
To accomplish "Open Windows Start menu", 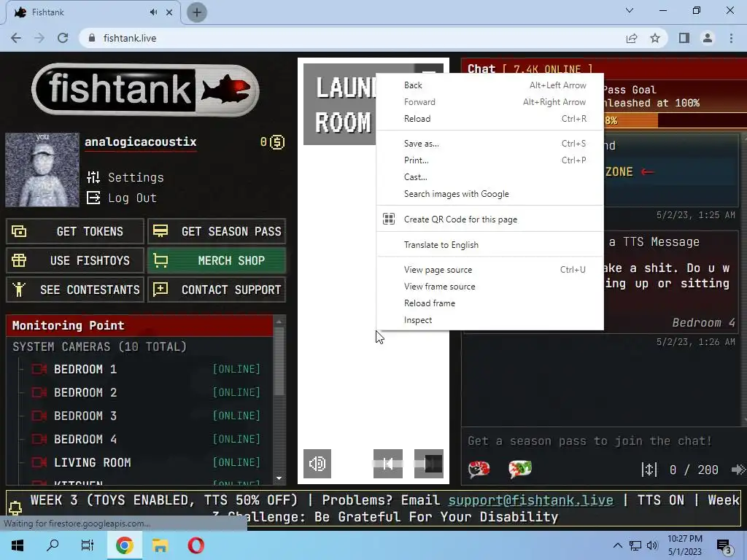I will click(18, 545).
